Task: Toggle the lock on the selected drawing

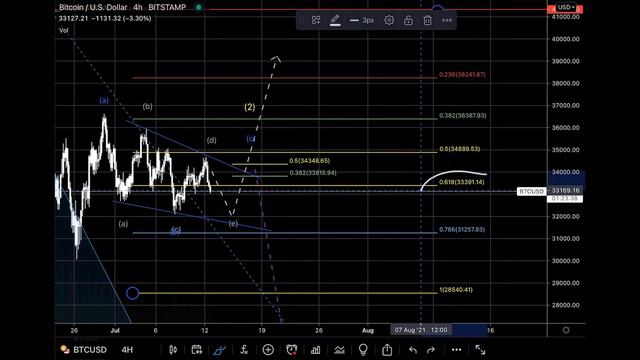Action: tap(408, 20)
